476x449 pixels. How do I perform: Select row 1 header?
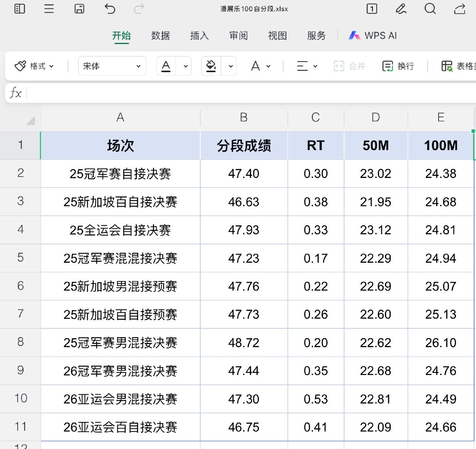pos(20,145)
